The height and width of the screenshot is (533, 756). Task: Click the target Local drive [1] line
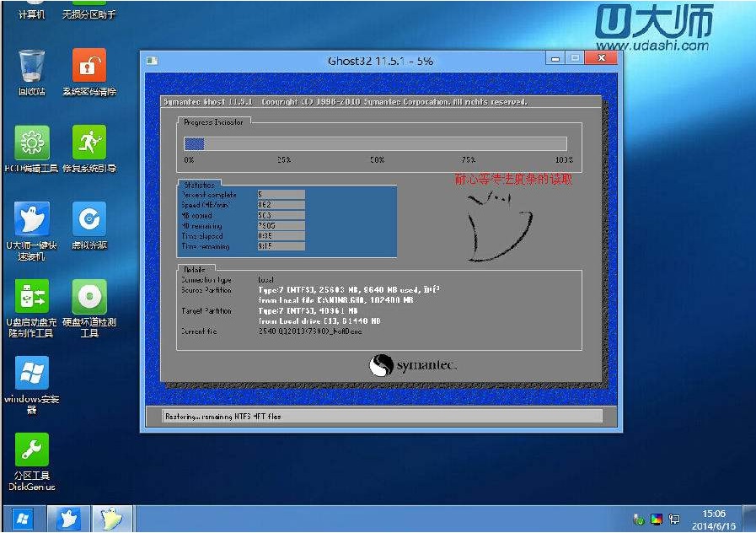click(x=319, y=321)
